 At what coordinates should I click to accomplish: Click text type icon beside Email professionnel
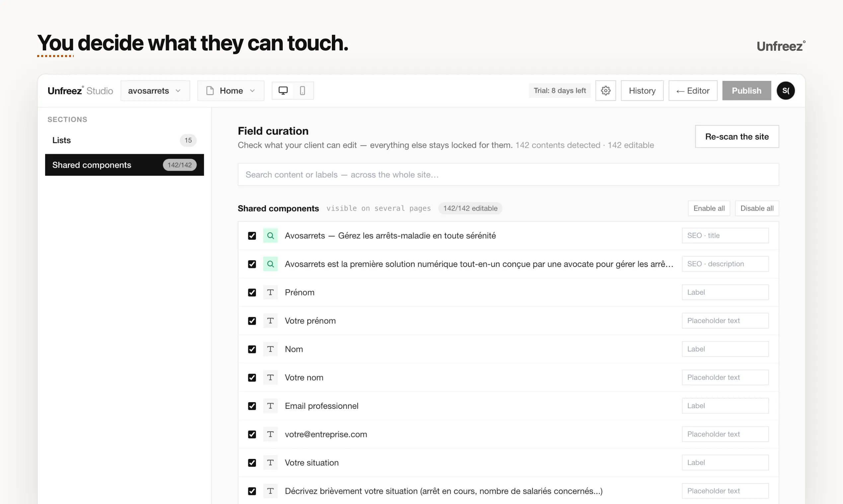(x=270, y=406)
